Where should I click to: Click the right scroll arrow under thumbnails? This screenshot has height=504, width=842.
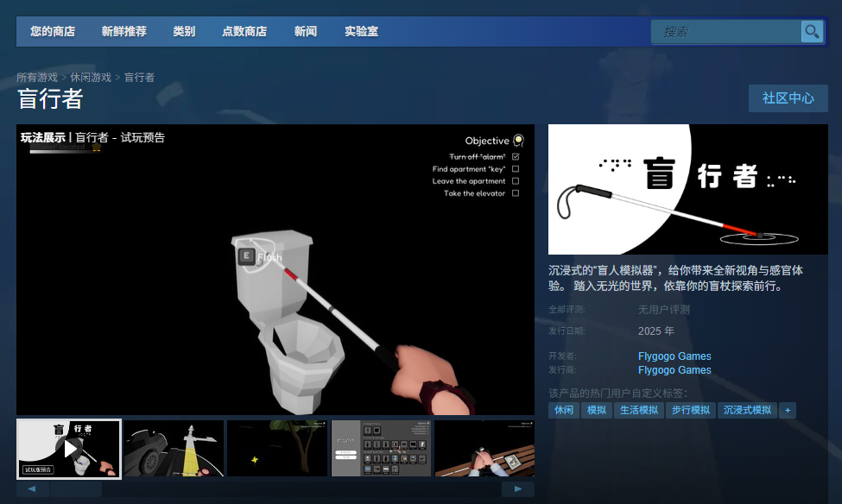pyautogui.click(x=518, y=489)
